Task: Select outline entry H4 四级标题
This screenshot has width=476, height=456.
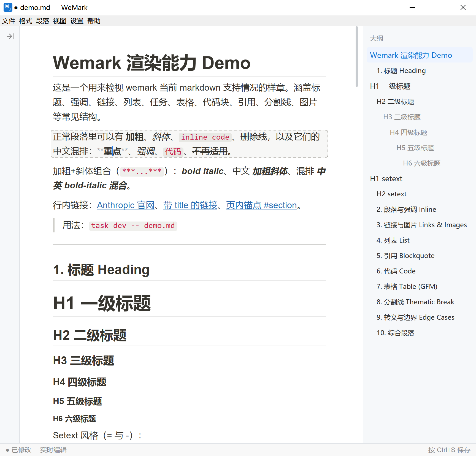Action: point(420,132)
